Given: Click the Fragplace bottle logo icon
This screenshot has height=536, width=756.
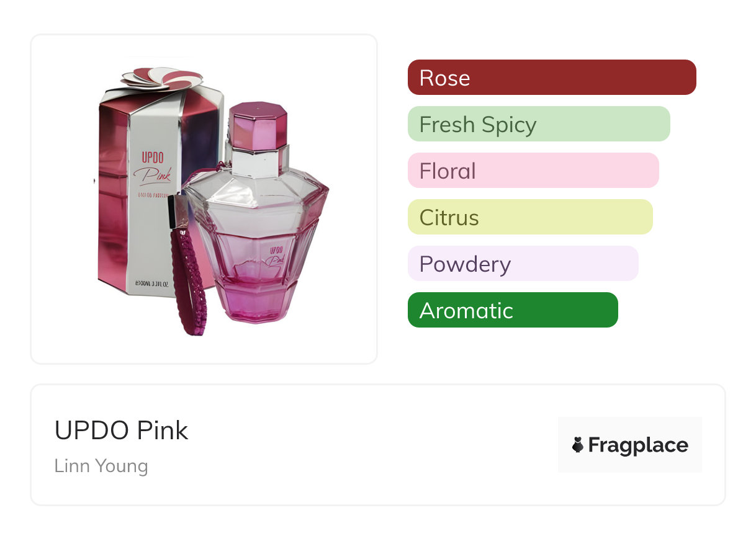Looking at the screenshot, I should coord(578,445).
